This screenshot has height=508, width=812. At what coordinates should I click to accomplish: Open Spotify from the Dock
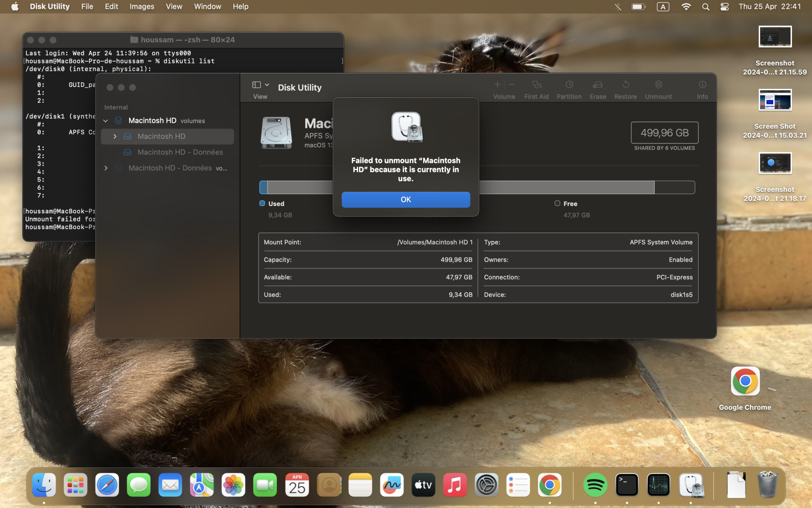pyautogui.click(x=595, y=485)
